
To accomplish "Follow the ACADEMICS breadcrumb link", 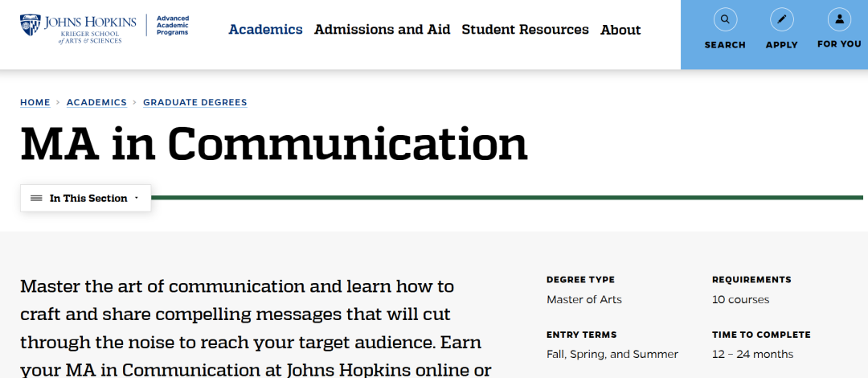I will click(97, 102).
